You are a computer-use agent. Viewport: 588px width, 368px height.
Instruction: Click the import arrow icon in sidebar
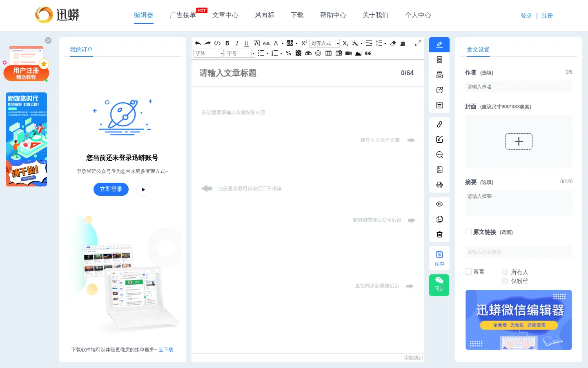pos(439,139)
